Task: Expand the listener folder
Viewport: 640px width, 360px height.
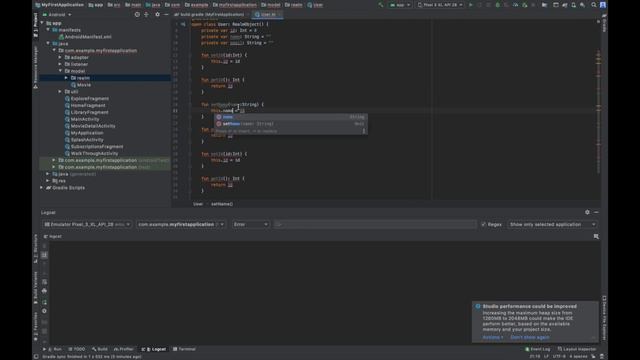Action: 60,64
